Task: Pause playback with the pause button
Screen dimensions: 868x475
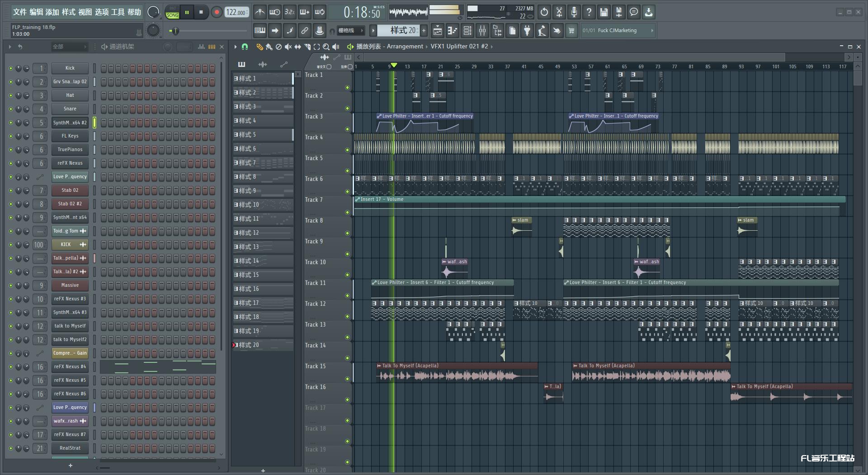Action: [187, 12]
